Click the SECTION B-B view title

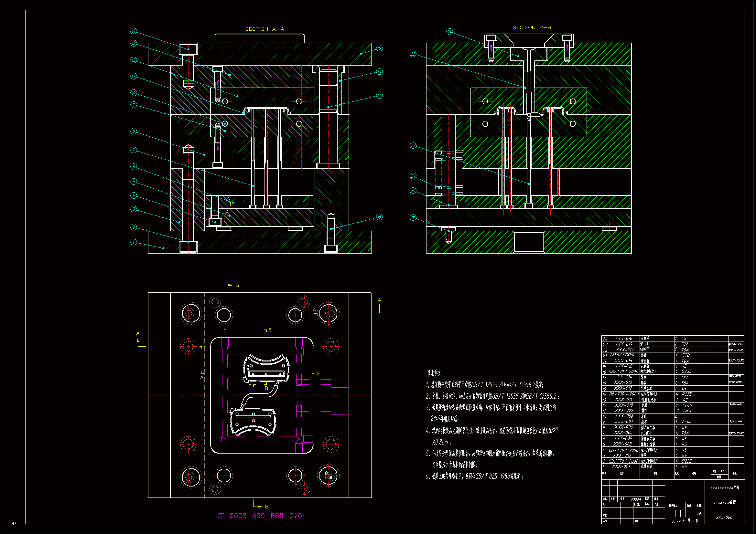pyautogui.click(x=532, y=27)
